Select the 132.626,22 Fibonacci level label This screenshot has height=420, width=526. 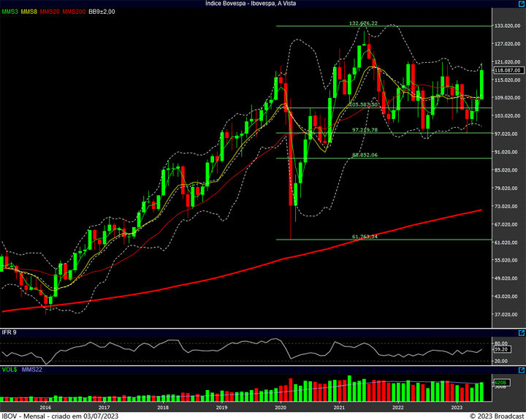pos(364,23)
